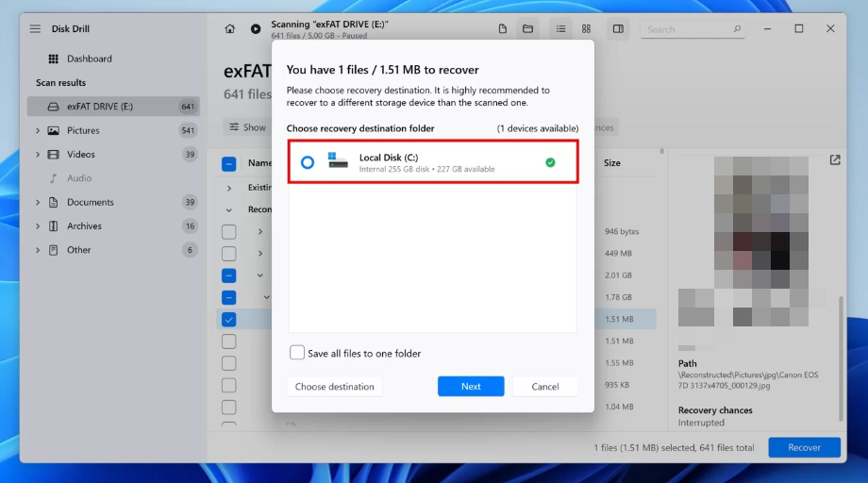Click the Archives icon in sidebar
Screen dimensions: 868x483
[53, 226]
